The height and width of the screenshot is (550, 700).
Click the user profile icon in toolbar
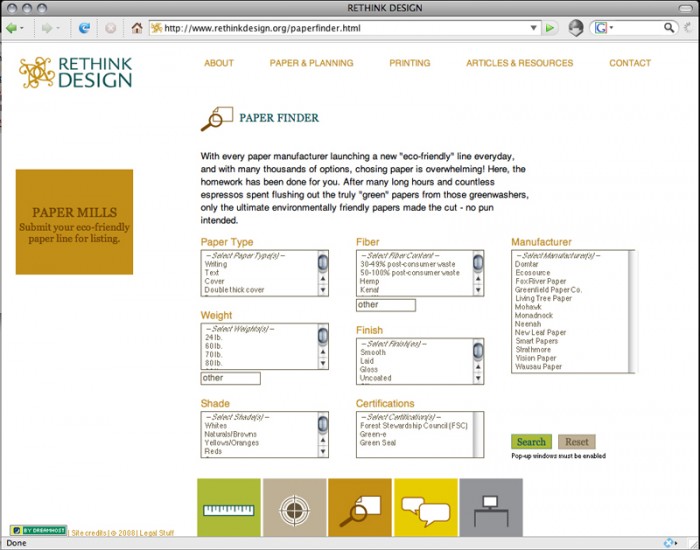pyautogui.click(x=576, y=28)
